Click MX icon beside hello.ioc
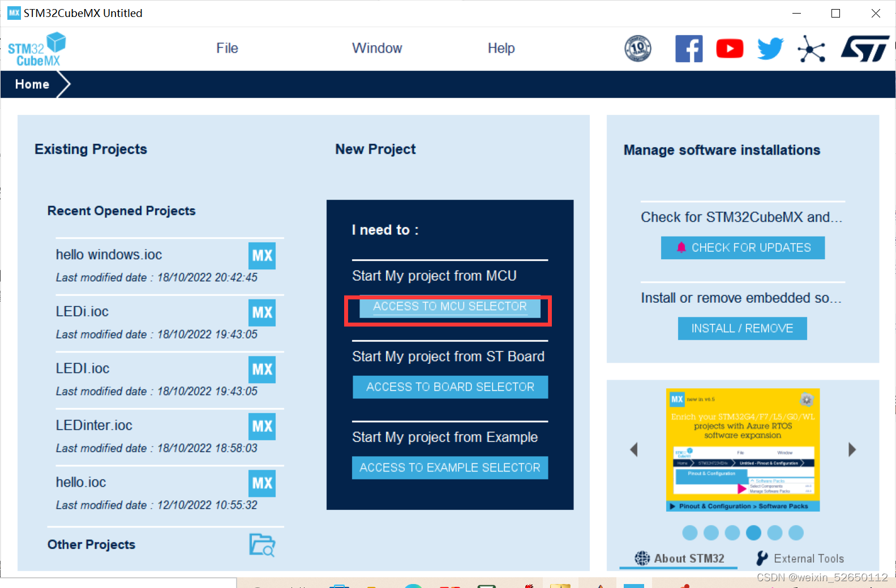896x588 pixels. tap(262, 483)
